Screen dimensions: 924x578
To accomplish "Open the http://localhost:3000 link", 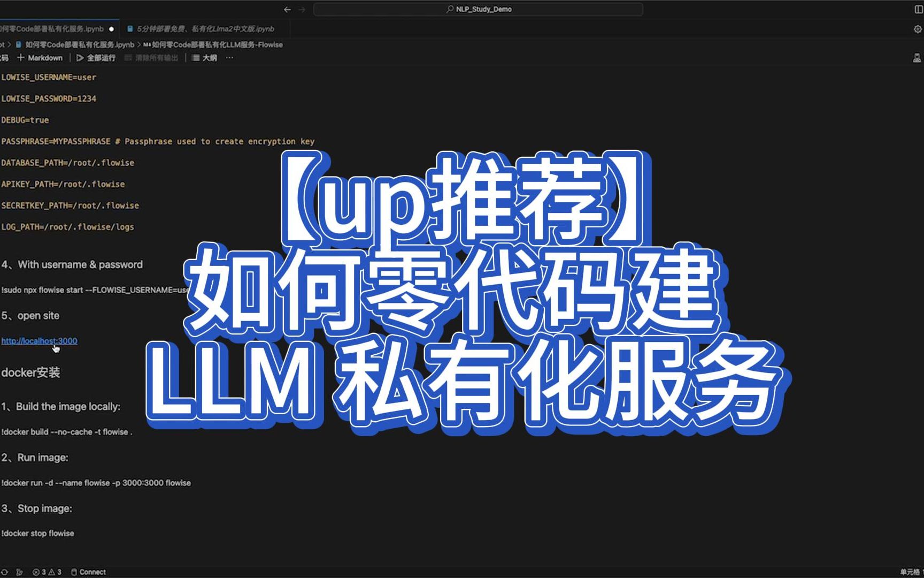I will click(x=39, y=341).
